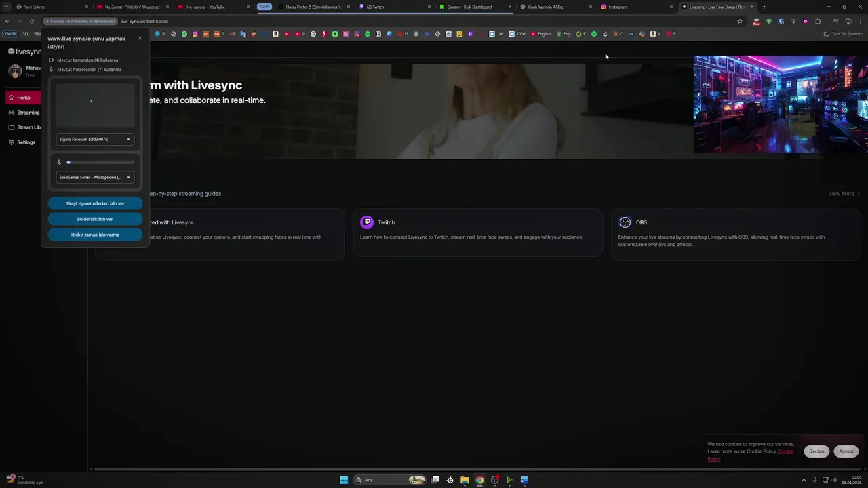Click the address bar URL

tap(144, 21)
